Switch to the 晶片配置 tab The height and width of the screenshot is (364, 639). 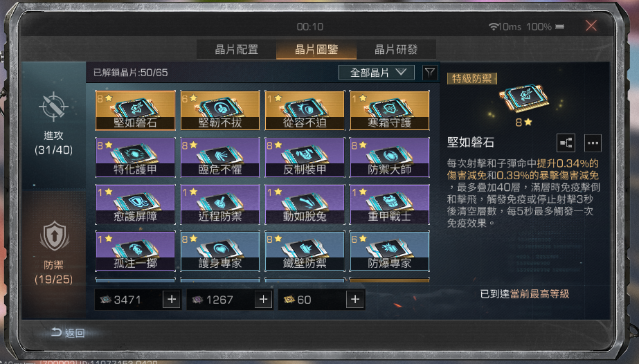[236, 50]
